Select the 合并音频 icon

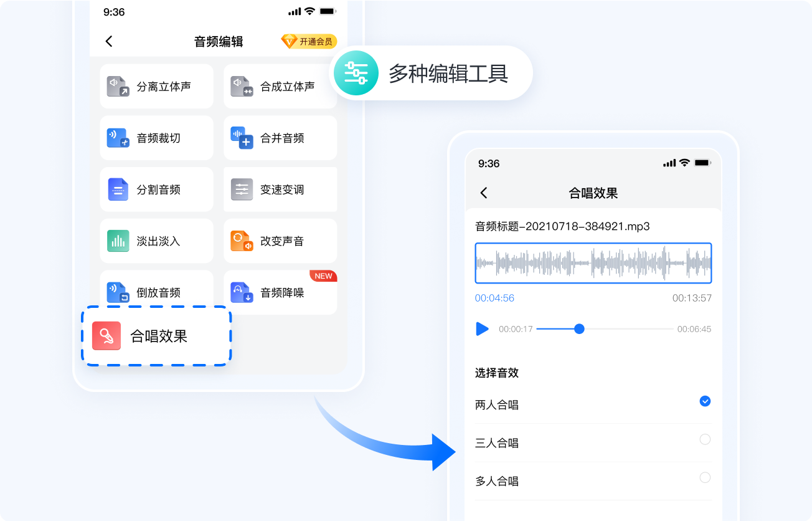click(x=242, y=138)
